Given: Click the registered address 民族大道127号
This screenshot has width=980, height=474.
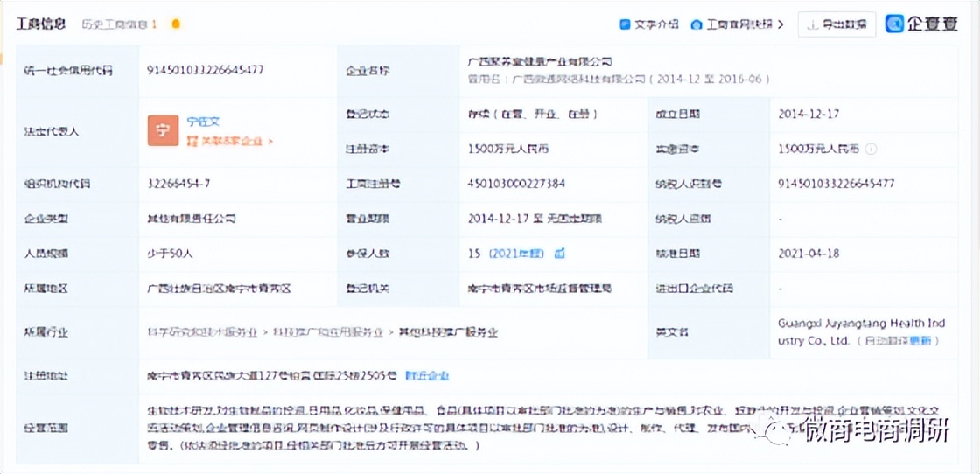Looking at the screenshot, I should tap(271, 375).
